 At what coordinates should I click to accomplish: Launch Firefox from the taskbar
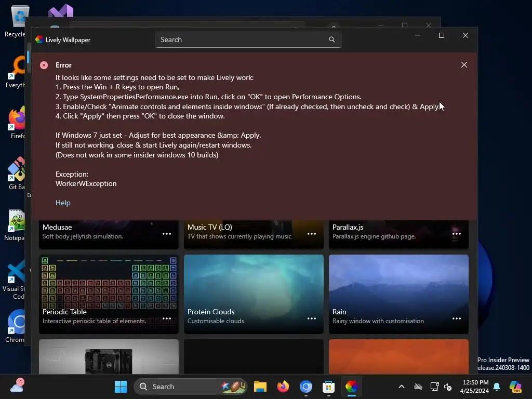[283, 387]
